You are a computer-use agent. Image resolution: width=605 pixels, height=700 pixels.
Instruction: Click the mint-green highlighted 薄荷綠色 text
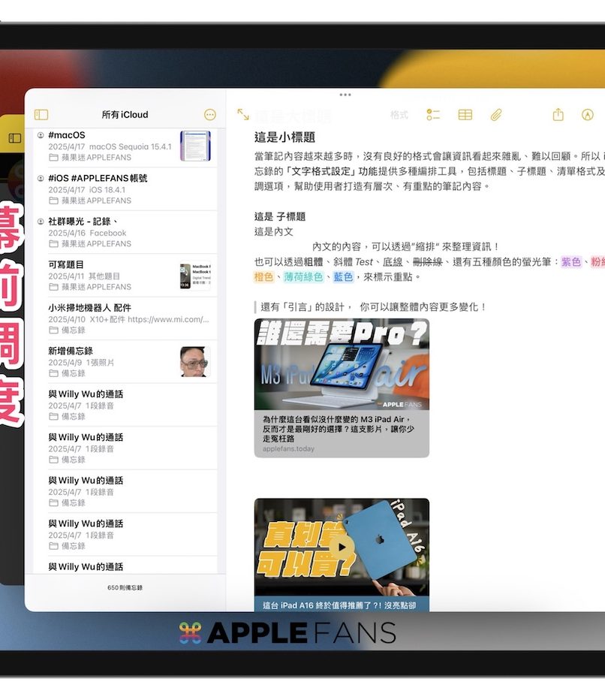(303, 277)
